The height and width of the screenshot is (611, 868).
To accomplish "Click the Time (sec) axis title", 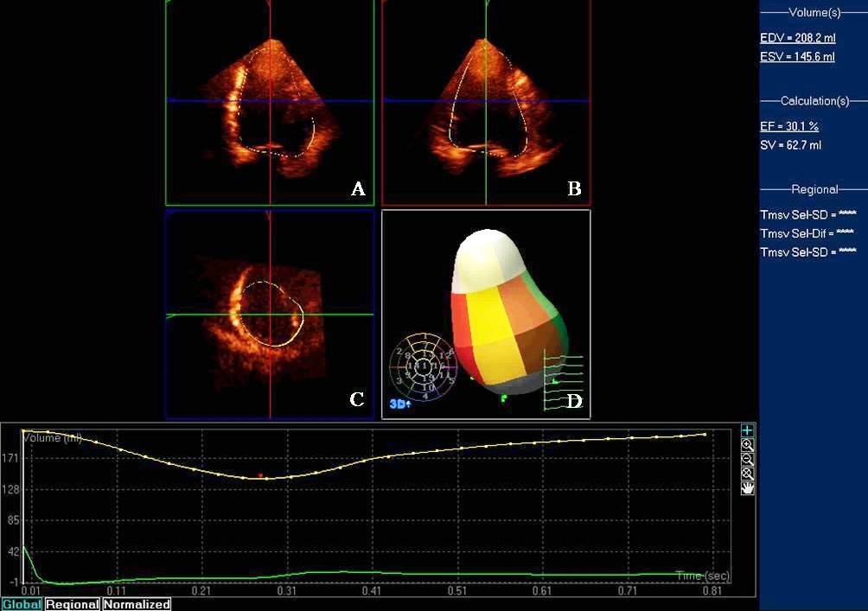I will [703, 576].
